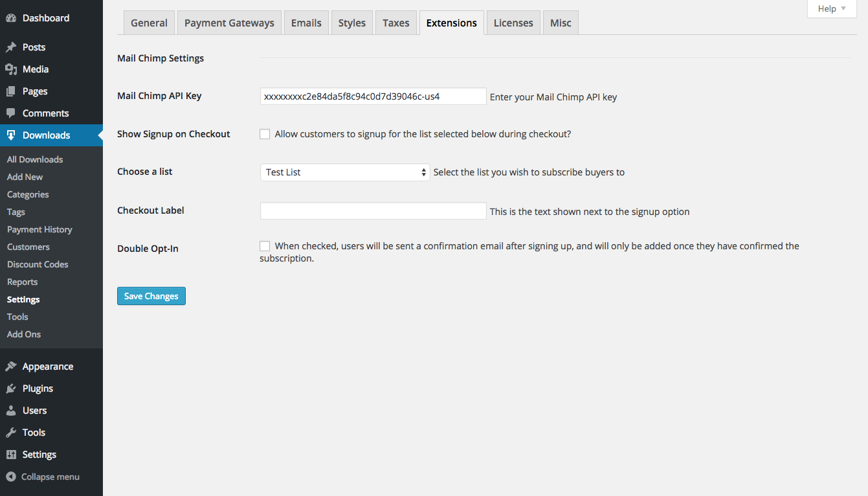Click the Save Changes button

[151, 296]
